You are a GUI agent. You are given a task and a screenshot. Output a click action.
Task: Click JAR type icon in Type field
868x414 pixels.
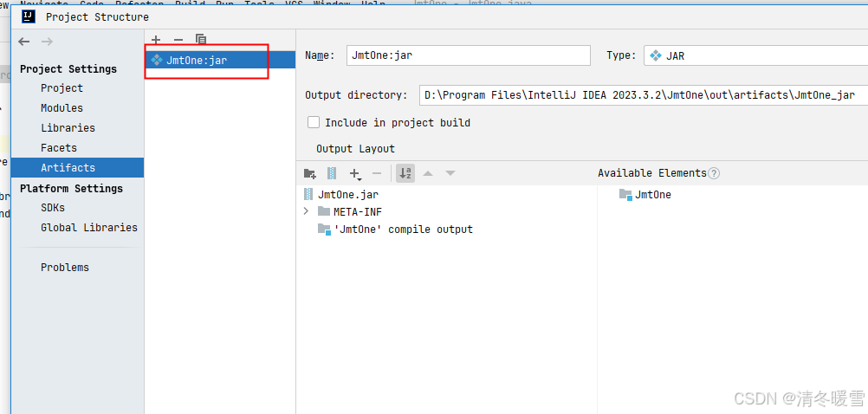pyautogui.click(x=656, y=56)
